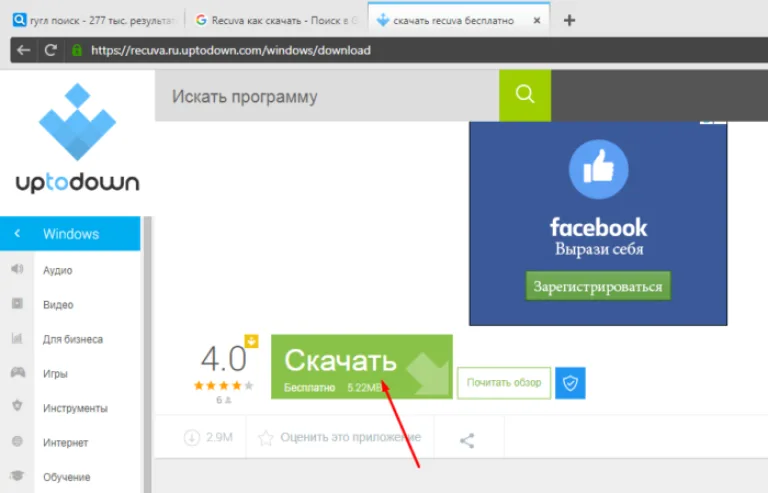The width and height of the screenshot is (768, 493).
Task: Click the Интернет globe icon
Action: [17, 441]
